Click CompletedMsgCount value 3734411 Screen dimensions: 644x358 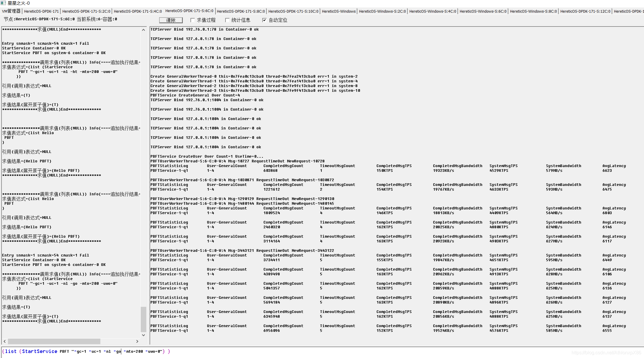pyautogui.click(x=271, y=260)
